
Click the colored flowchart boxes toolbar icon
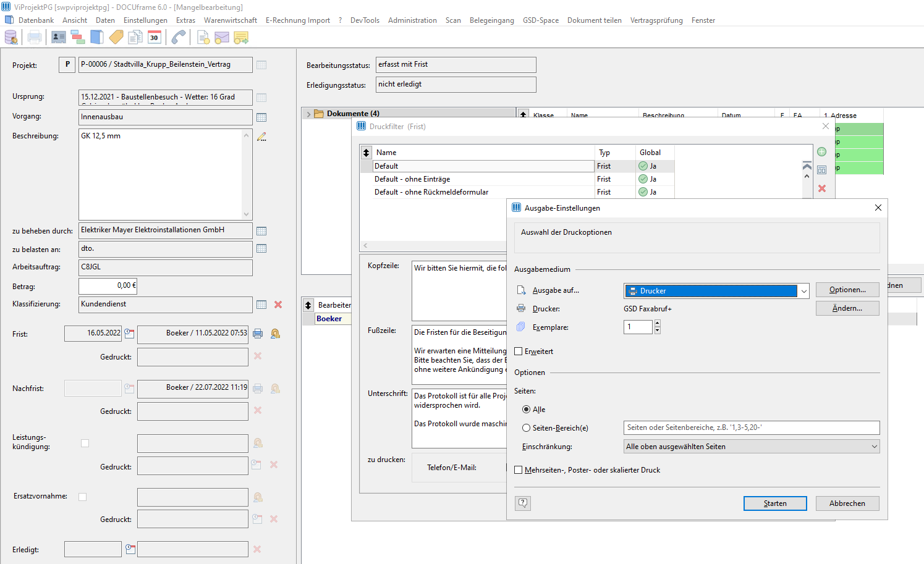click(78, 38)
